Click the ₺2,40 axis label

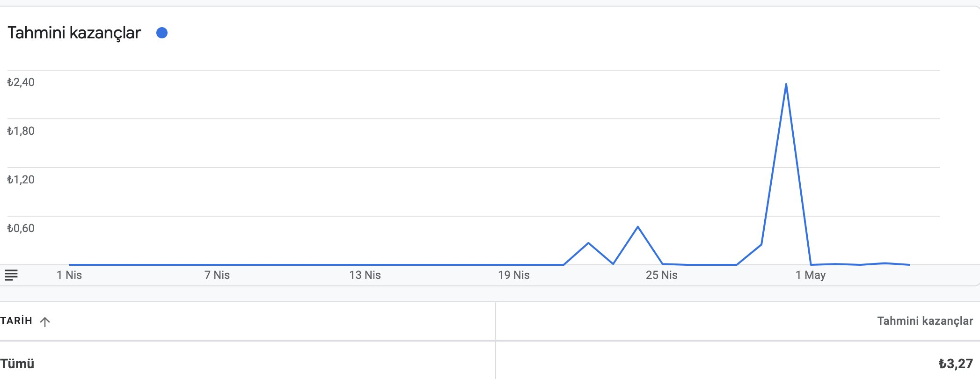coord(21,82)
